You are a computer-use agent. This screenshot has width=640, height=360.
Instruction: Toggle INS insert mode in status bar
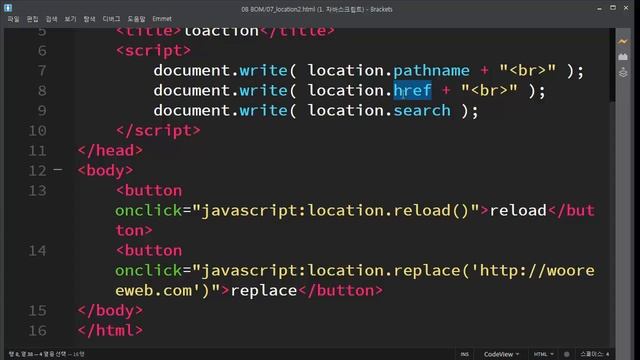(464, 354)
